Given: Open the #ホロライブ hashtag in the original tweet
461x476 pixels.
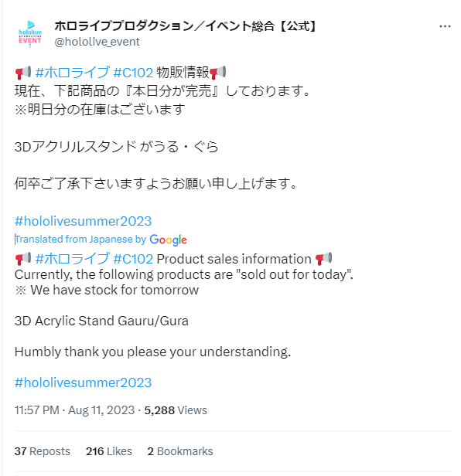Looking at the screenshot, I should click(72, 73).
